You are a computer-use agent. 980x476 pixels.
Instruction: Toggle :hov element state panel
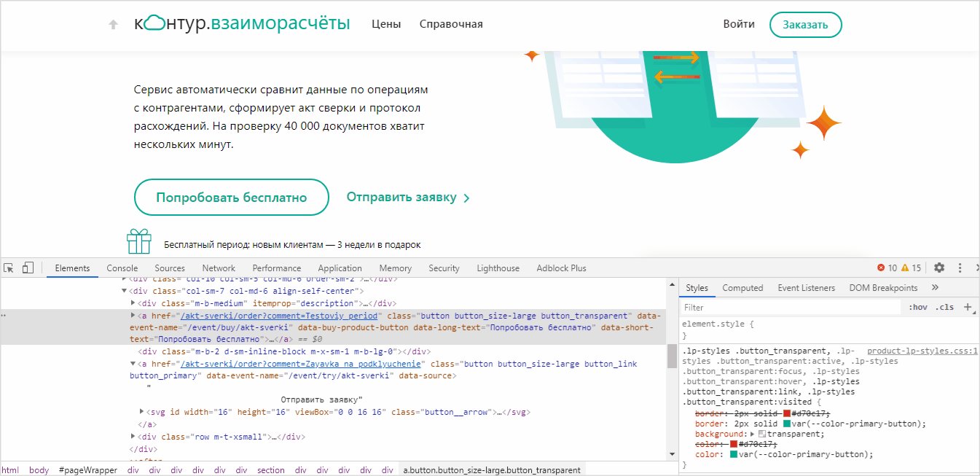pos(918,307)
